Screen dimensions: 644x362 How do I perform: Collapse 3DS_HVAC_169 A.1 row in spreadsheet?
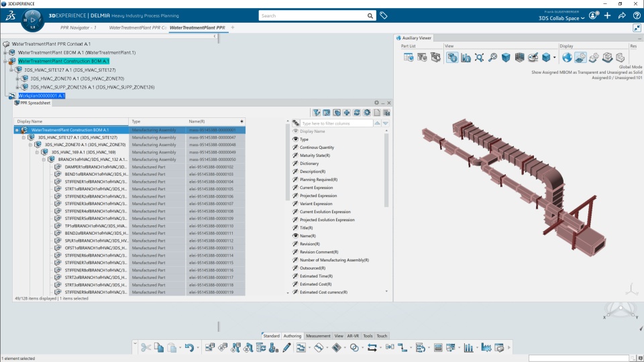coord(37,152)
